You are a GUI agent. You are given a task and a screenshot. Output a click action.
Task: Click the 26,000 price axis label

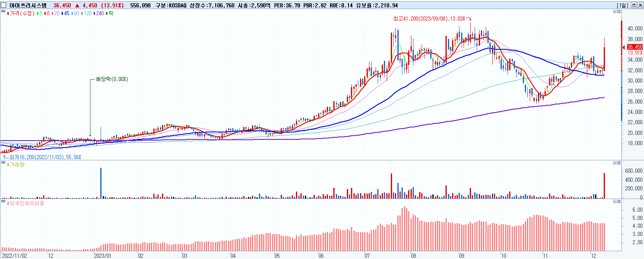[x=635, y=102]
